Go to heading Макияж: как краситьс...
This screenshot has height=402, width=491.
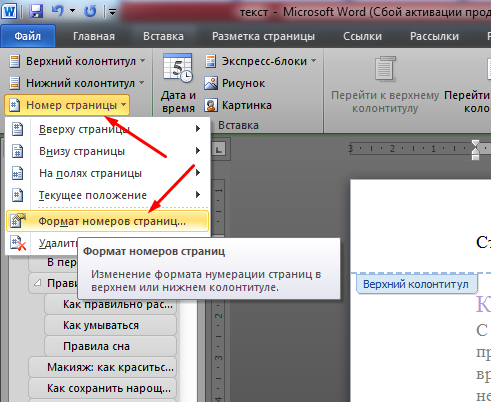(x=102, y=367)
